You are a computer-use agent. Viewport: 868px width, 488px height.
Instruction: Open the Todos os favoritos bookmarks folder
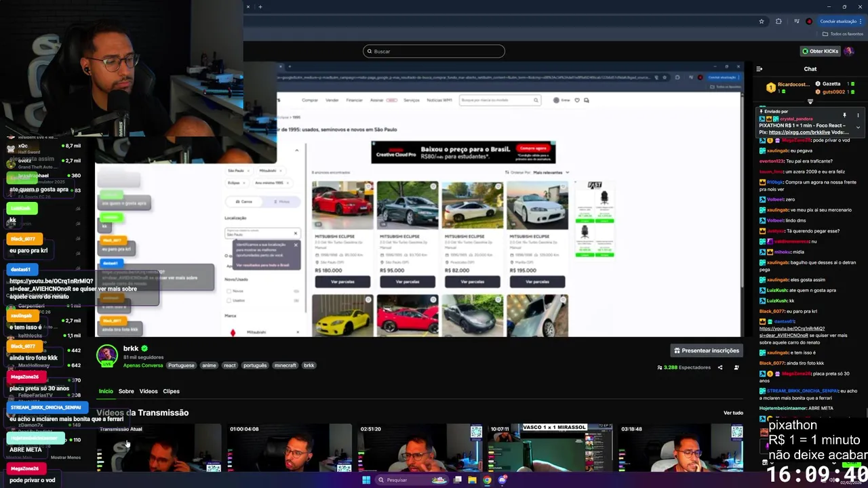(x=843, y=34)
